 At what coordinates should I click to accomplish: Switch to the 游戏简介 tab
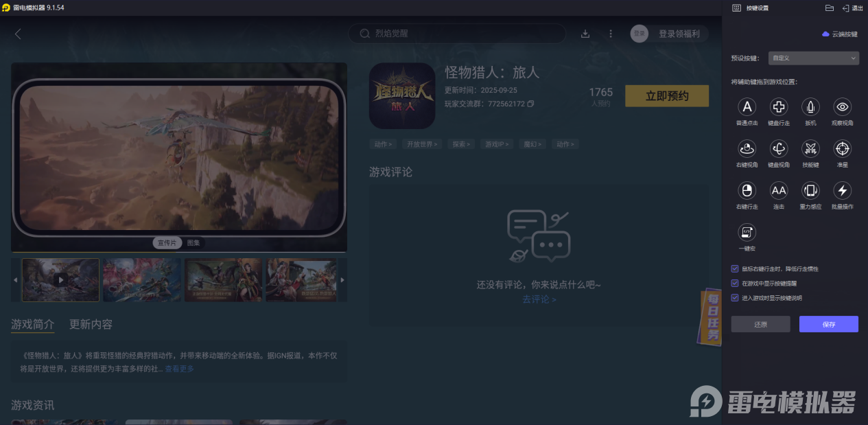click(32, 324)
